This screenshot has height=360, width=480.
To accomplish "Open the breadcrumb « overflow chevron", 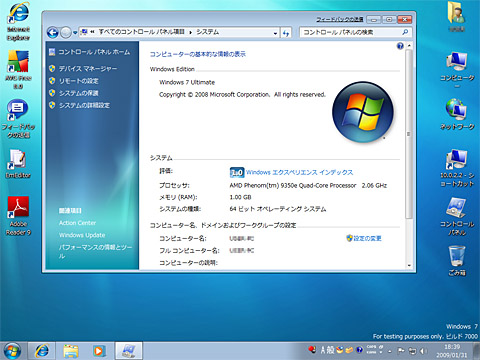I will [92, 32].
